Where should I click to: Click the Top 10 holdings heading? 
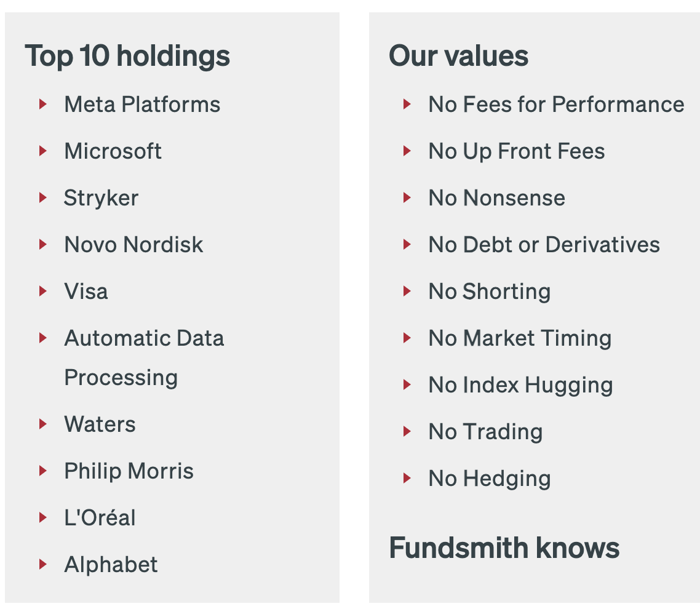(x=127, y=56)
